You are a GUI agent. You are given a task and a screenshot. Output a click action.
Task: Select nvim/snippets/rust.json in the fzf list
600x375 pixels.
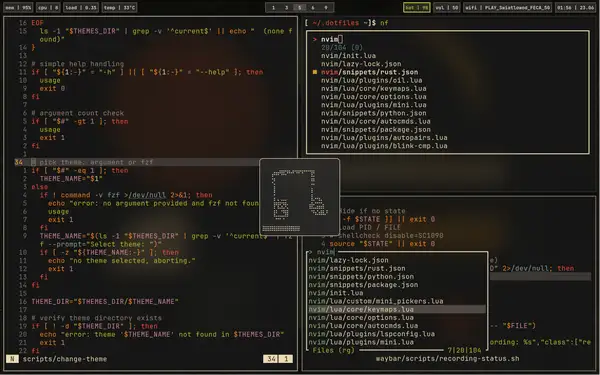(x=369, y=72)
